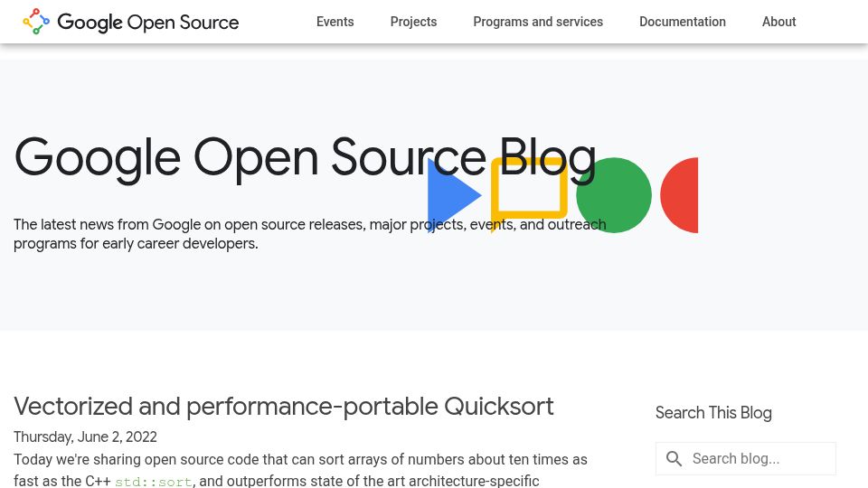The width and height of the screenshot is (868, 488).
Task: Focus the Search blog input field
Action: [x=746, y=459]
